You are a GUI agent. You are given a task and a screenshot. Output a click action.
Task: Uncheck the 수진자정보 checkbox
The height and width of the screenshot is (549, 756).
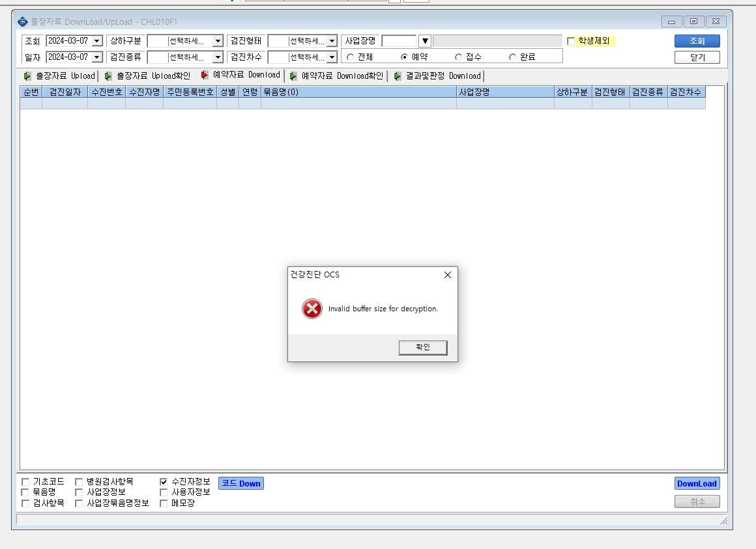click(164, 481)
